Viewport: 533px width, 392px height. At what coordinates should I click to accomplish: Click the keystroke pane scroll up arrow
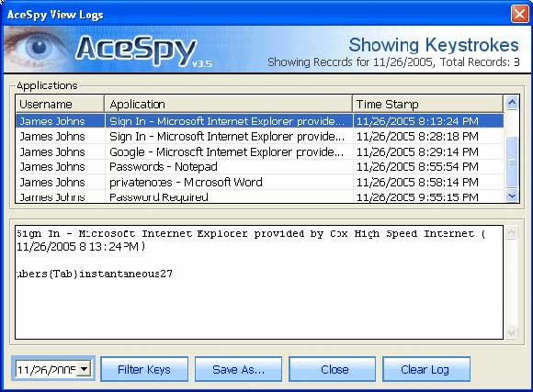511,232
